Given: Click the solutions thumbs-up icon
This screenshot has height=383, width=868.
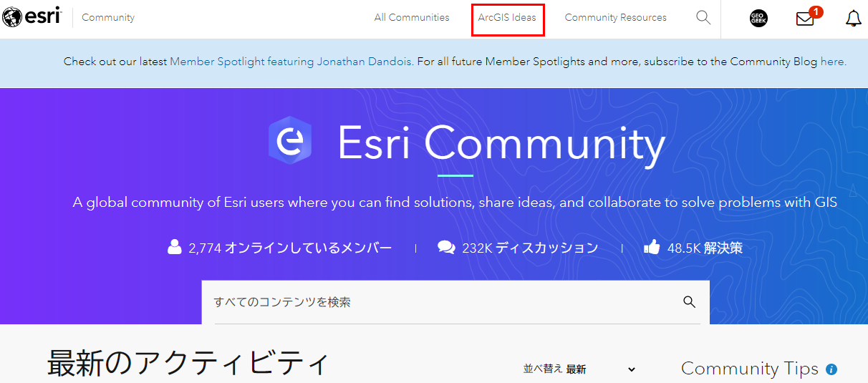Looking at the screenshot, I should 652,248.
